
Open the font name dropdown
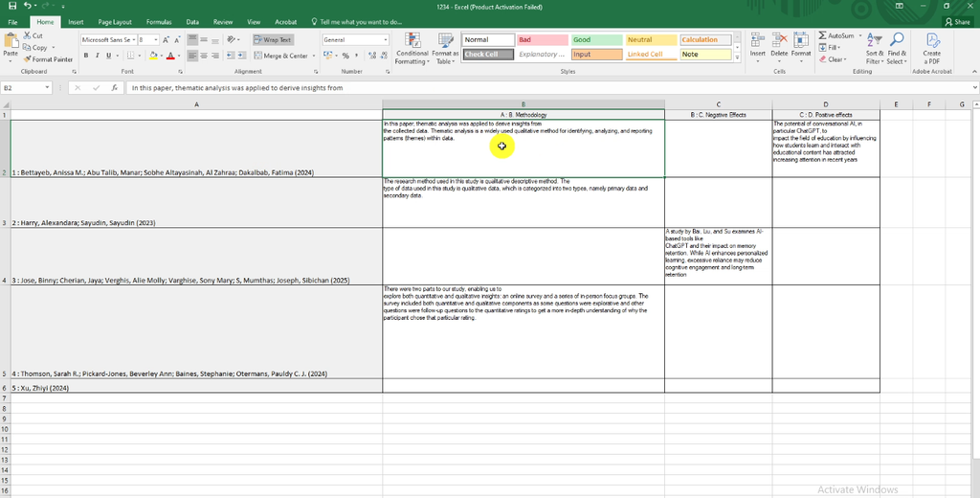click(x=133, y=40)
